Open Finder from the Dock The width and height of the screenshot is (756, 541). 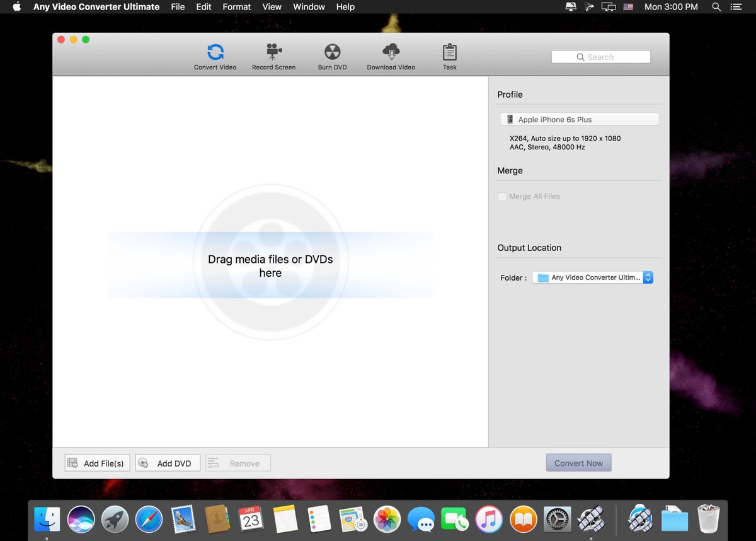click(x=47, y=520)
